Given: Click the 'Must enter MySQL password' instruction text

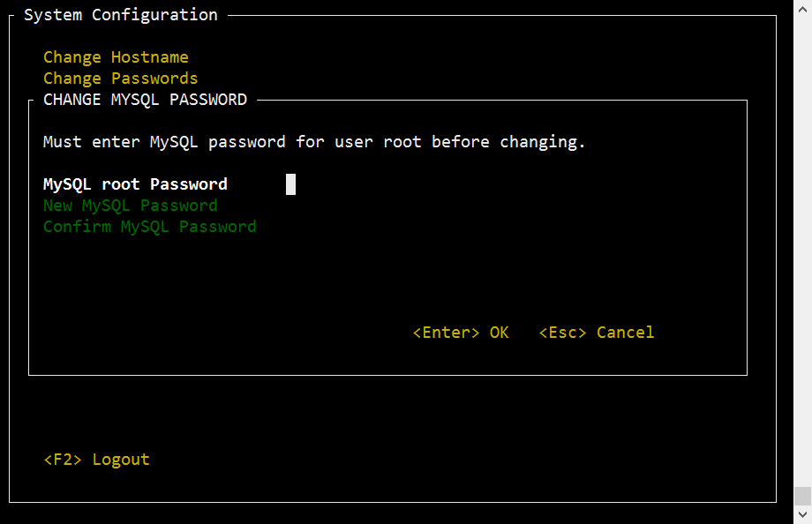Looking at the screenshot, I should 314,142.
